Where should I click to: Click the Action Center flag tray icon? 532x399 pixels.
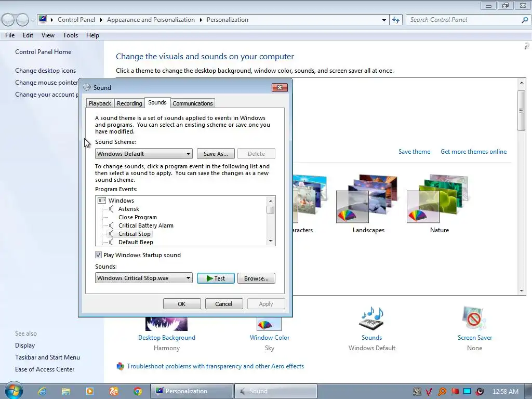pyautogui.click(x=455, y=392)
